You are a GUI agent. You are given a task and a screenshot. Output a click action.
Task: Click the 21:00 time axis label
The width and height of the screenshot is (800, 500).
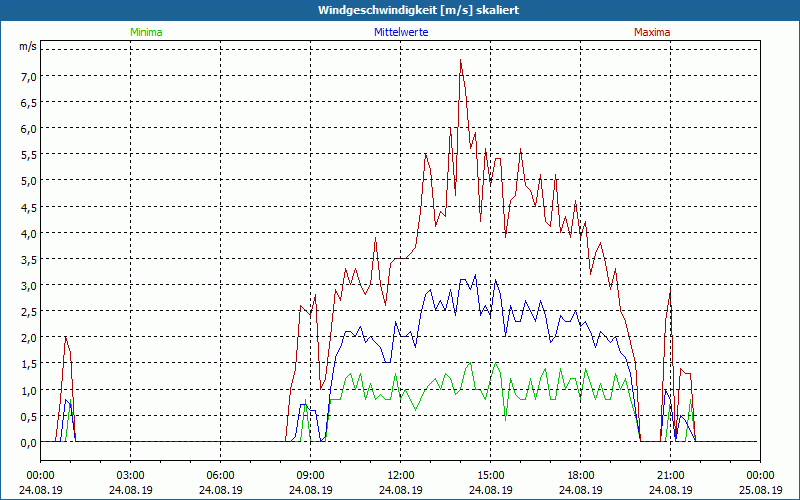[670, 475]
